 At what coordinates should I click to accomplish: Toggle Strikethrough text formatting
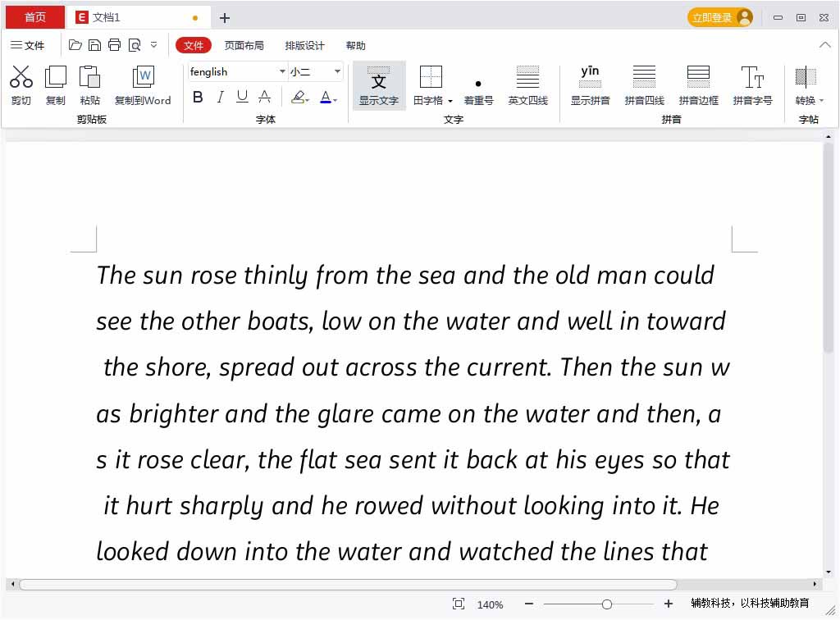[x=265, y=97]
